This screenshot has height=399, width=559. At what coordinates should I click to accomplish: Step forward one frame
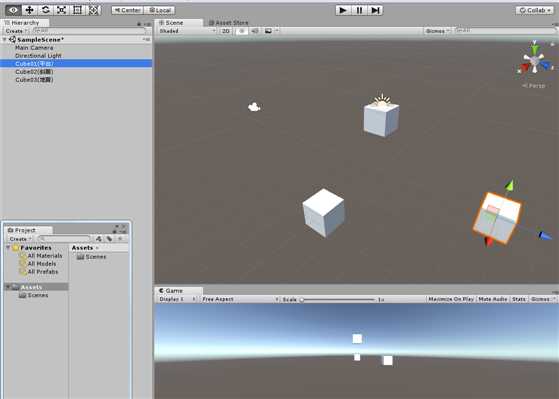tap(375, 10)
